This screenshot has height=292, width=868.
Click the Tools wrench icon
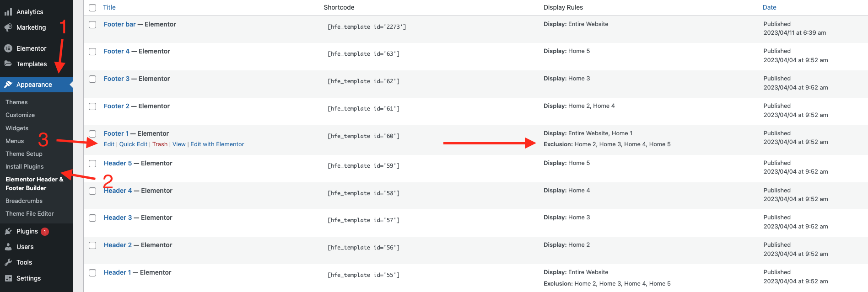(x=8, y=262)
